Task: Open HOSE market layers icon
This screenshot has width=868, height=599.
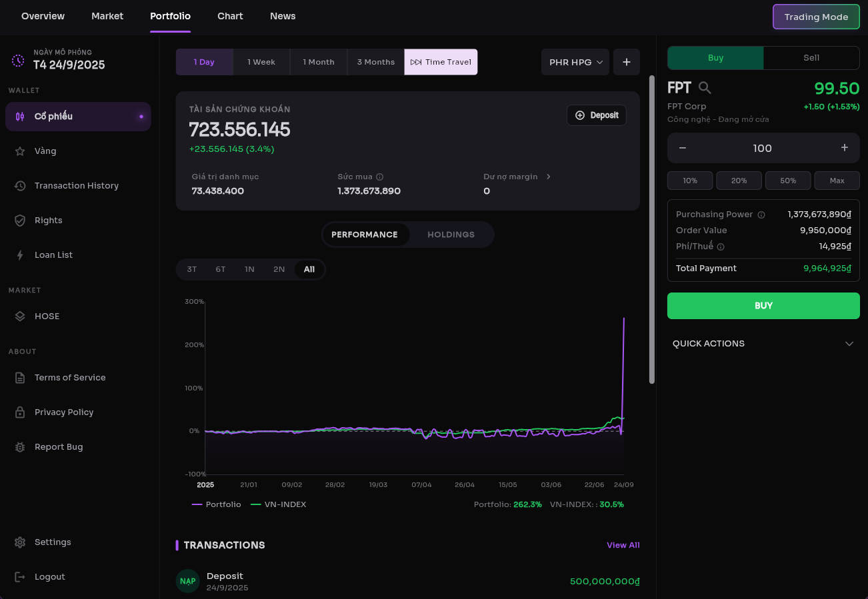Action: coord(20,316)
